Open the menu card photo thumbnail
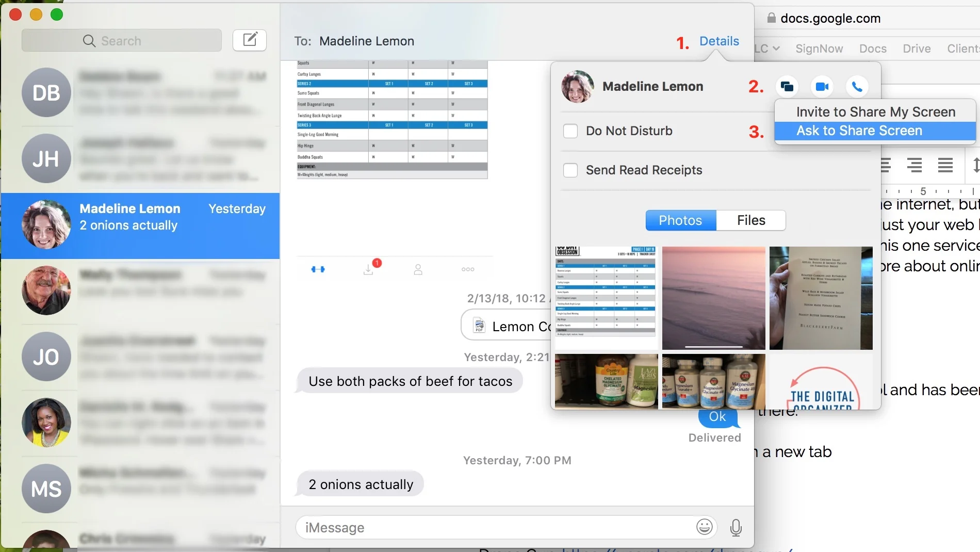The width and height of the screenshot is (980, 552). pyautogui.click(x=821, y=298)
